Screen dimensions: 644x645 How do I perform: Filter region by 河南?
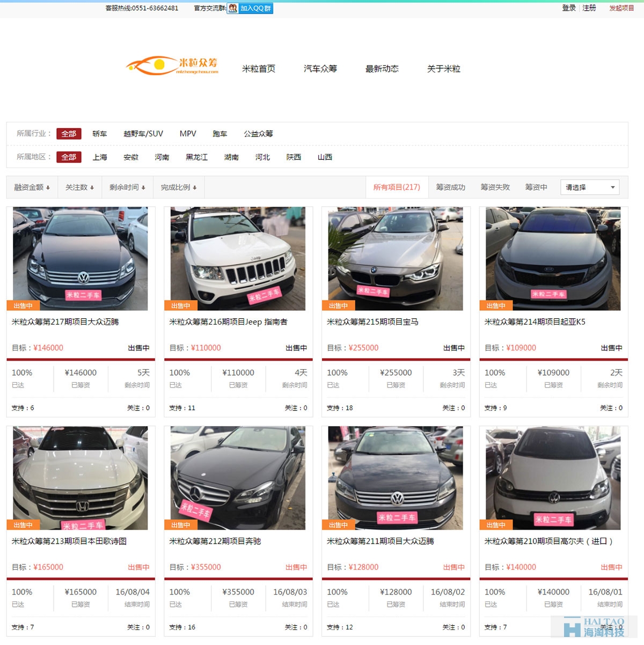click(162, 157)
